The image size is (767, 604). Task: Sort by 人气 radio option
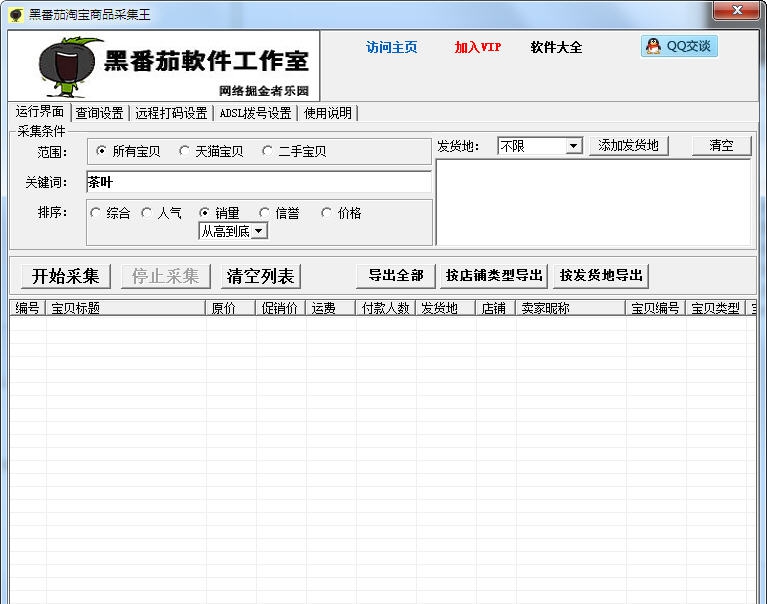(147, 213)
